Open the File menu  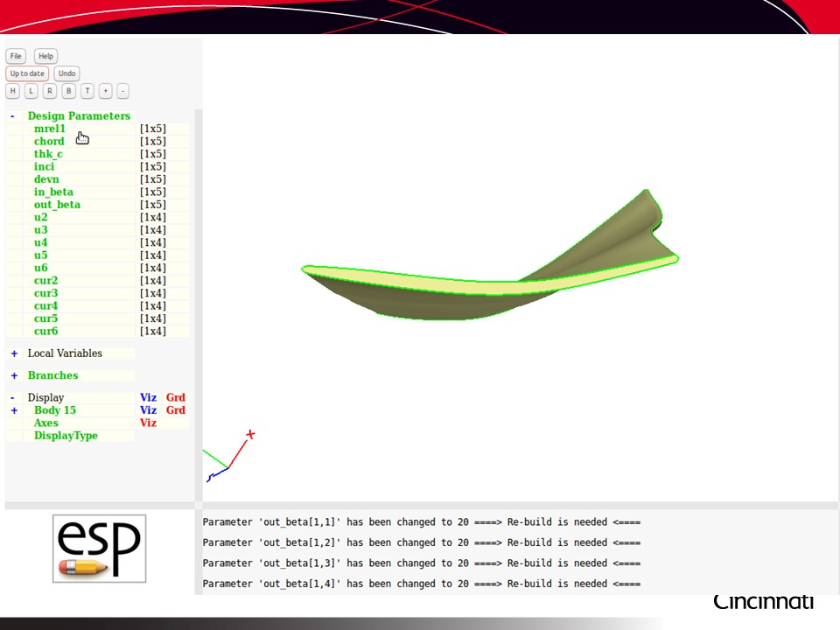click(16, 56)
